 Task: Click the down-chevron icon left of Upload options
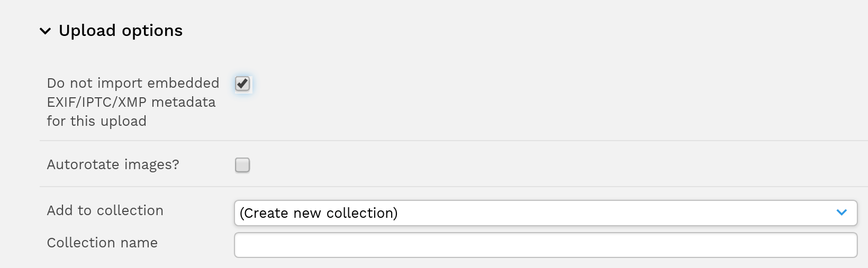click(x=46, y=31)
